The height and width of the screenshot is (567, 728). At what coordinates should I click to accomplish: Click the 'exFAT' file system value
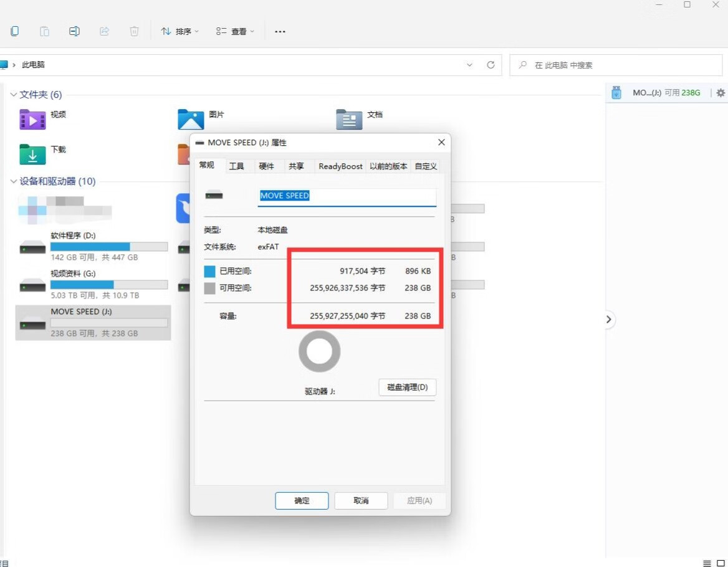[x=269, y=247]
